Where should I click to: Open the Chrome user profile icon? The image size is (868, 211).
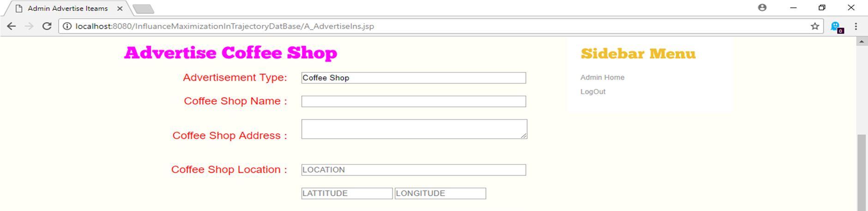[762, 7]
